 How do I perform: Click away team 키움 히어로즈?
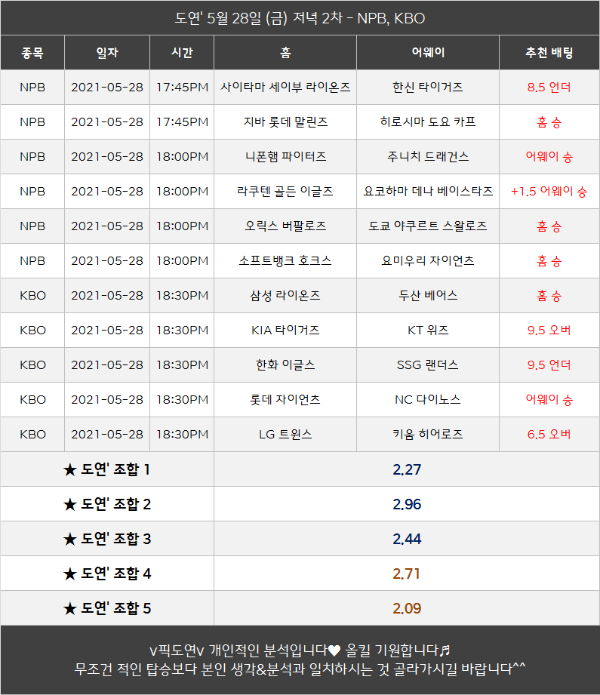pos(428,434)
